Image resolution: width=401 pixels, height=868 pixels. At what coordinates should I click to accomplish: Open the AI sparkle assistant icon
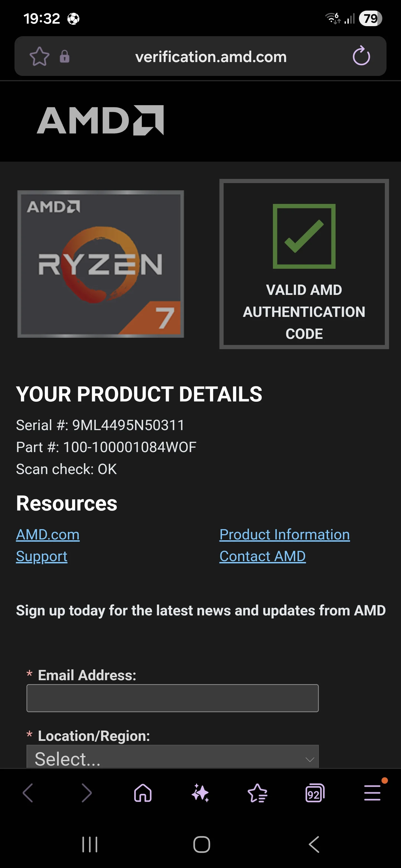click(x=200, y=793)
